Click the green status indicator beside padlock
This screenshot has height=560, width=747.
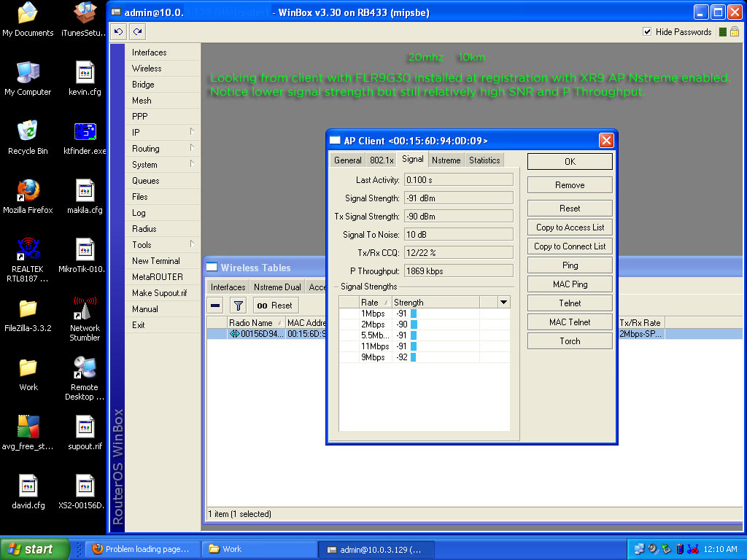(723, 32)
